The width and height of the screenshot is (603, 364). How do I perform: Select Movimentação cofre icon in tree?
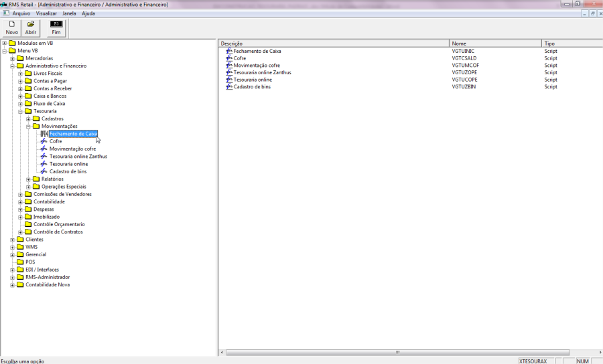click(44, 149)
